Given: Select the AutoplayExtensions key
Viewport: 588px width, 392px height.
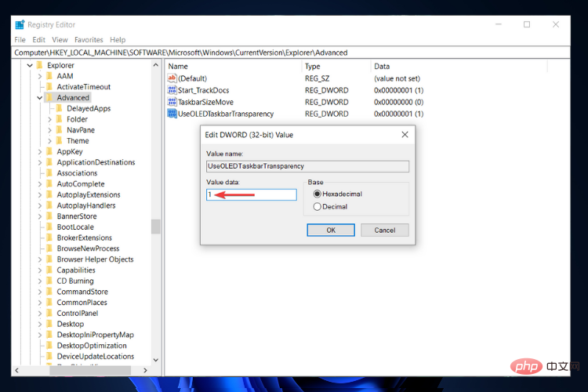Looking at the screenshot, I should (x=89, y=194).
